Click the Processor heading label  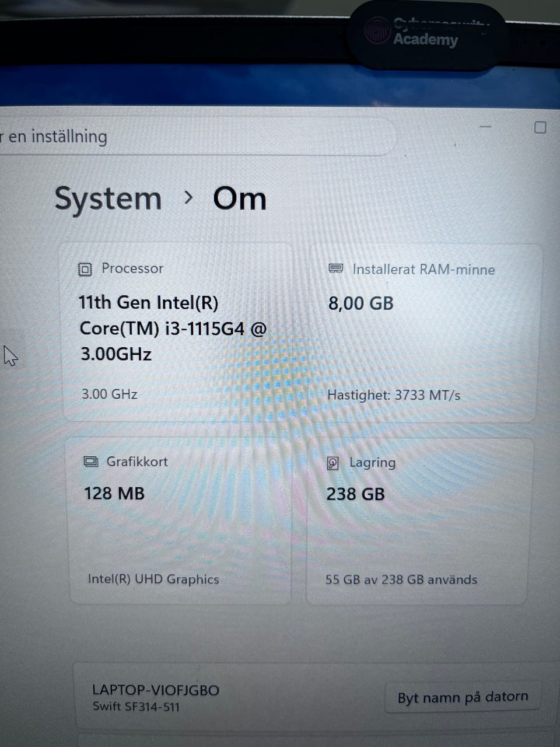(x=132, y=268)
